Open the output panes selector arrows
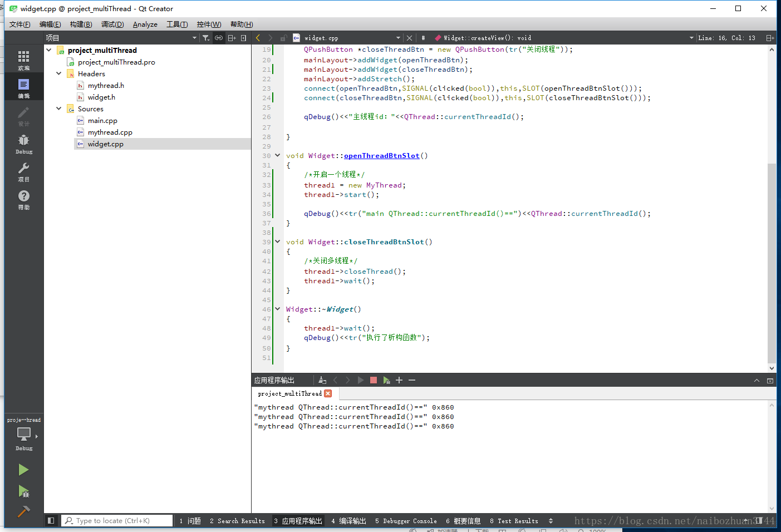 [551, 521]
